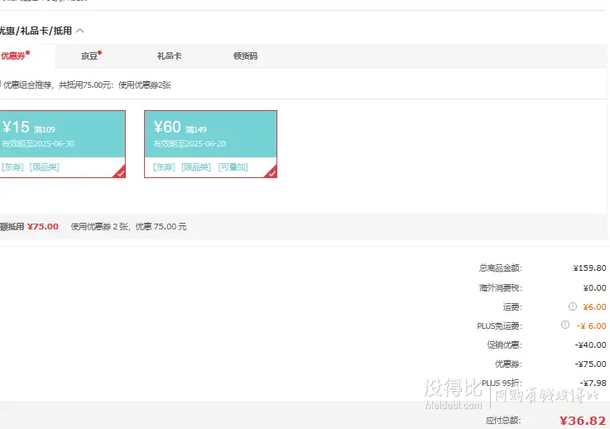
Task: Click the [可叠加] tag on ¥60 coupon
Action: click(x=233, y=167)
